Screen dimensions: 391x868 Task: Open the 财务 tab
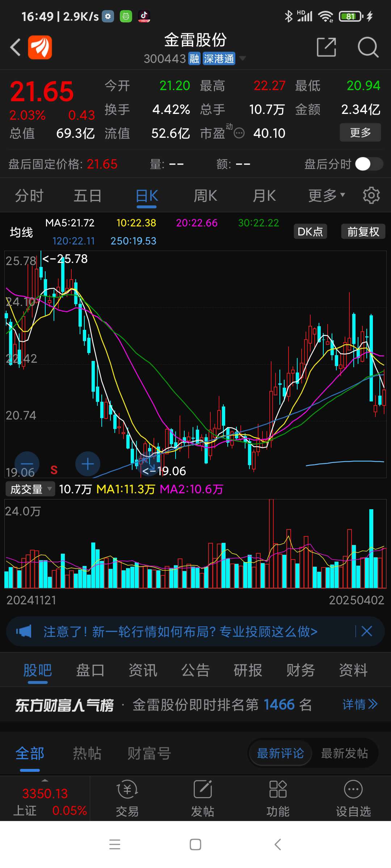pos(300,670)
